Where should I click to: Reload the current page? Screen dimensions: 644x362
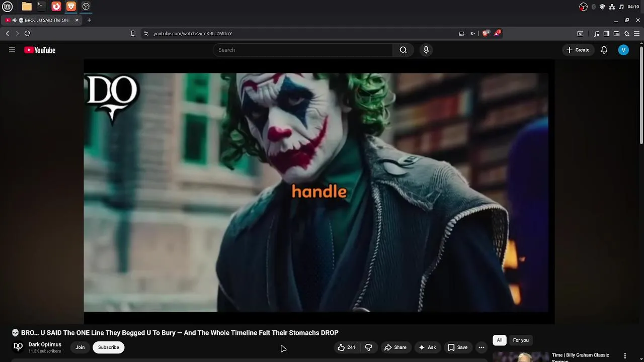[x=27, y=33]
